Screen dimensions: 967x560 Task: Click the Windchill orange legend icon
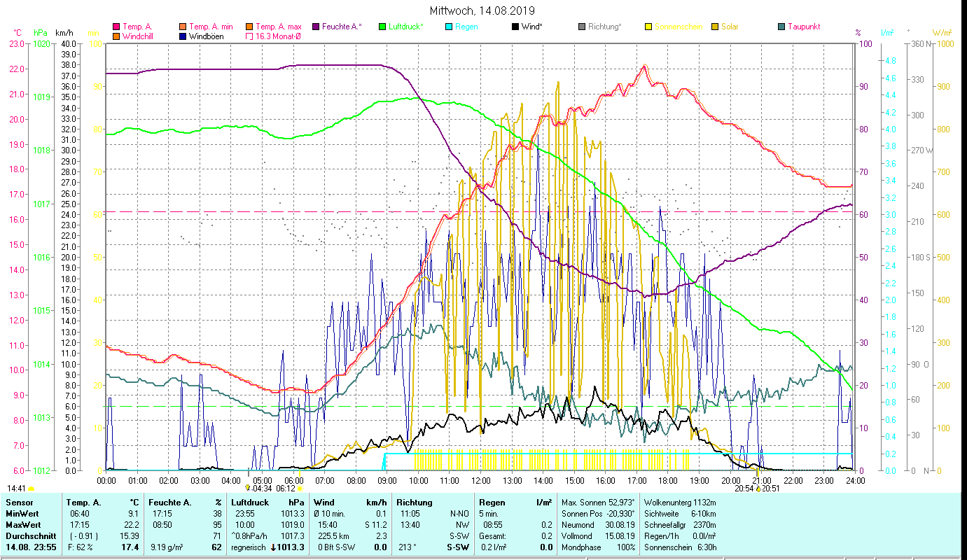pos(116,36)
